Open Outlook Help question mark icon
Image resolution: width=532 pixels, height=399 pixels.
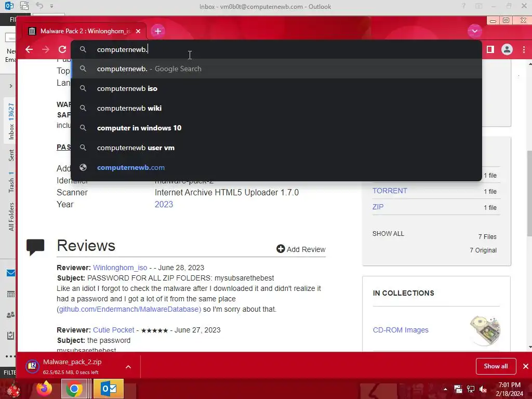point(463,6)
